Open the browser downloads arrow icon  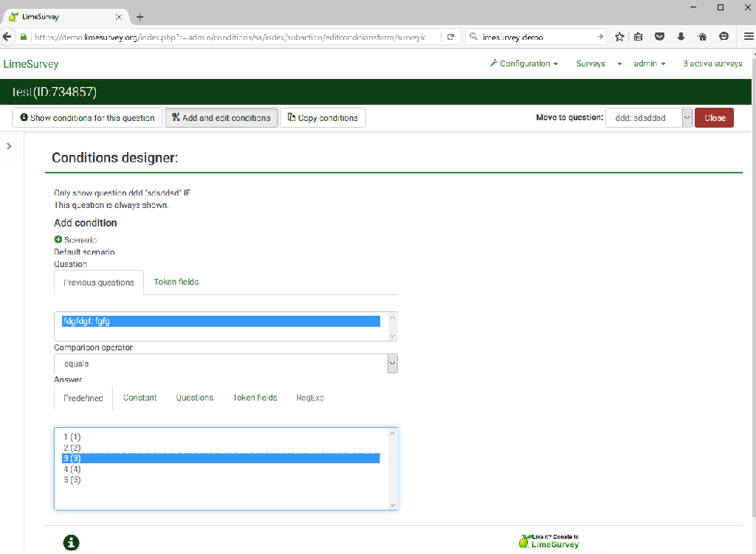pyautogui.click(x=681, y=37)
